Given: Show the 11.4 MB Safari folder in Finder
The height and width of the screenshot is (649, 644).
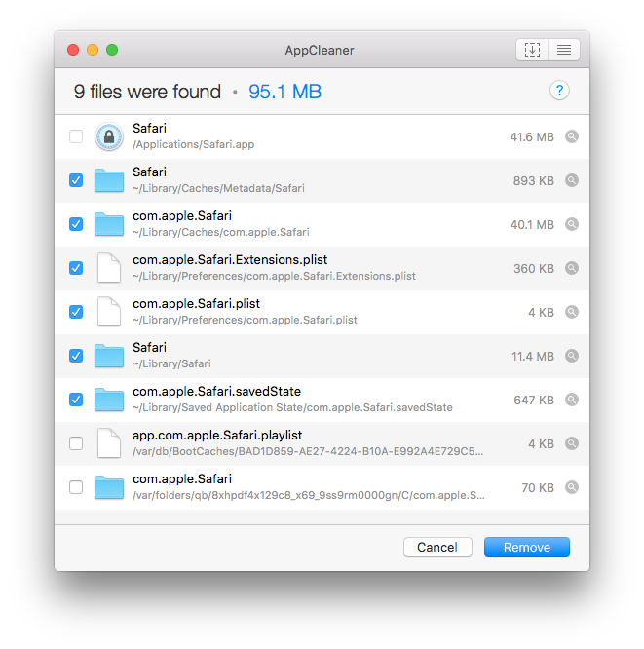Looking at the screenshot, I should (572, 356).
